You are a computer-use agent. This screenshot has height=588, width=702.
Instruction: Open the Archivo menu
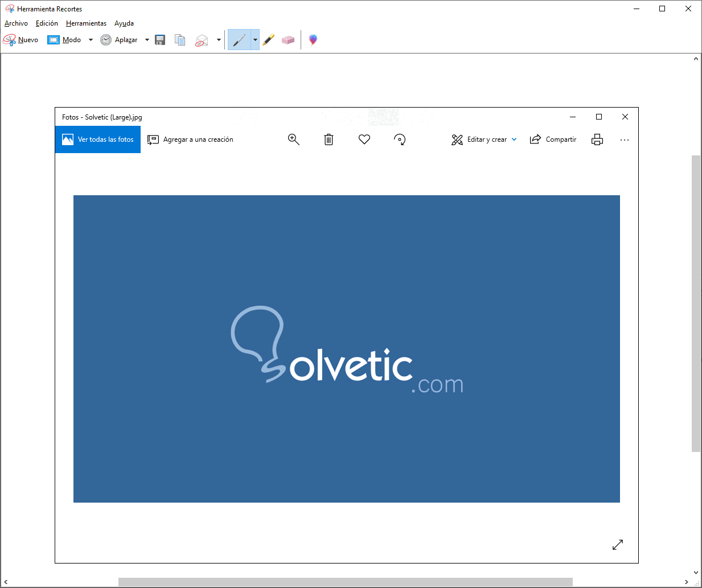tap(16, 23)
